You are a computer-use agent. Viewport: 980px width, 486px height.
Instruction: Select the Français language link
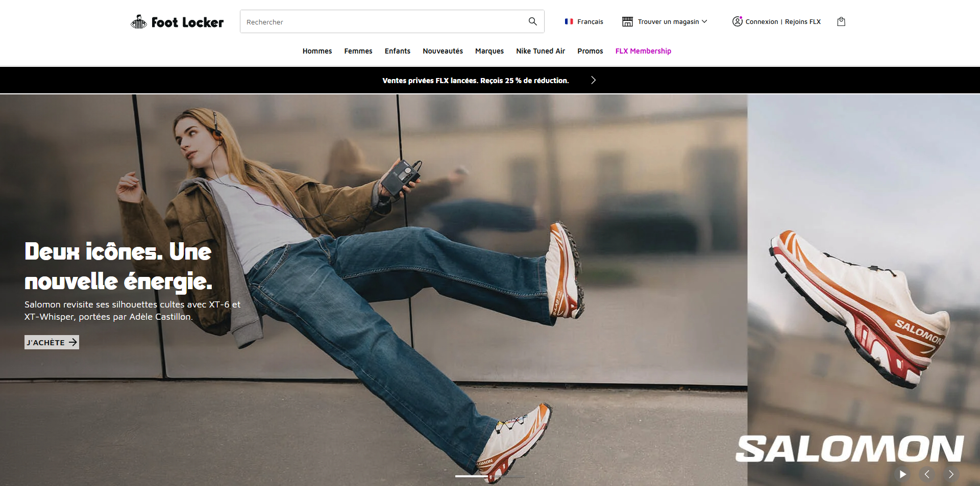[590, 21]
